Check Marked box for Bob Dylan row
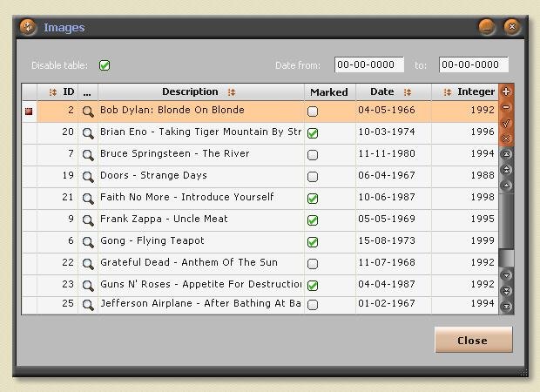This screenshot has height=392, width=540. pyautogui.click(x=313, y=112)
